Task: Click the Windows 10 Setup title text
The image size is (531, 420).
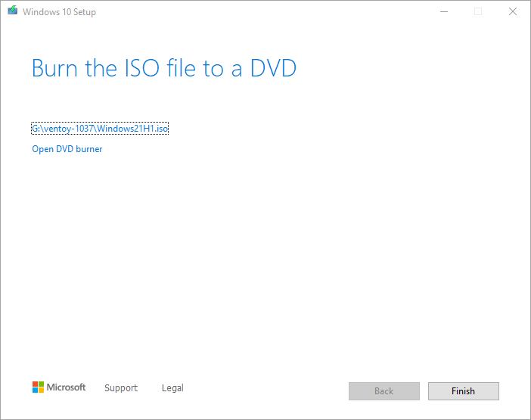Action: click(x=59, y=12)
